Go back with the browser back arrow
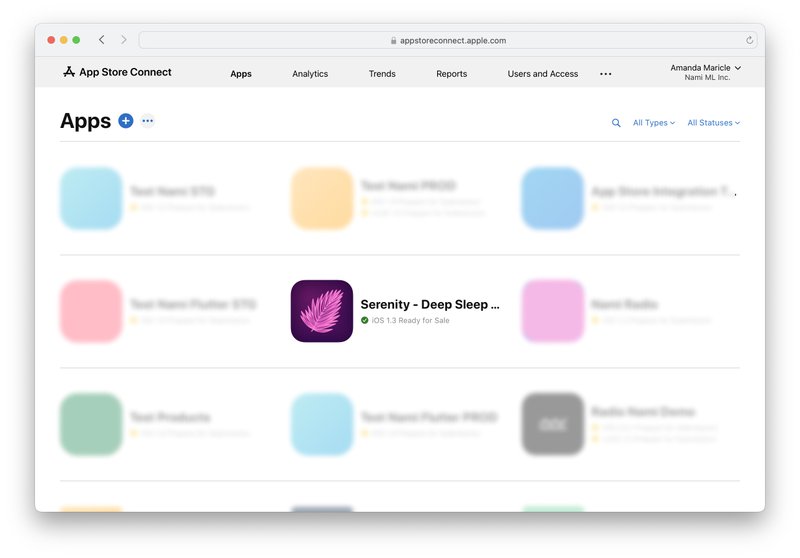800x558 pixels. pyautogui.click(x=102, y=40)
